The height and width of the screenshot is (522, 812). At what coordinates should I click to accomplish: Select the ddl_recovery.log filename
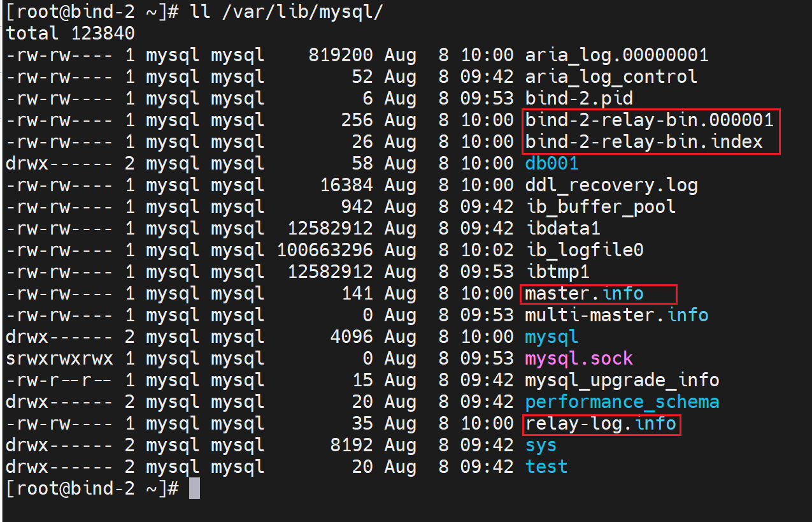pos(611,185)
